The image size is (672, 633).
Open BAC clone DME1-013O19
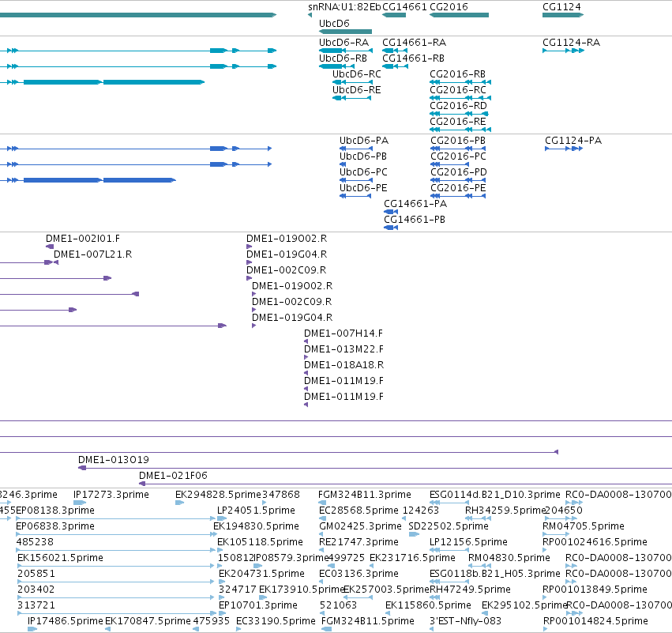pyautogui.click(x=114, y=460)
